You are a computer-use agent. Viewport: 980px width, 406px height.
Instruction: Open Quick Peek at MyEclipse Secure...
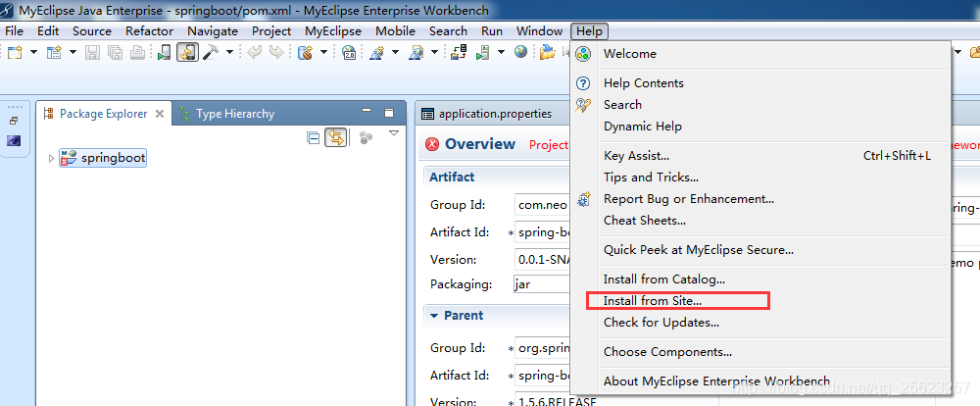click(760, 250)
